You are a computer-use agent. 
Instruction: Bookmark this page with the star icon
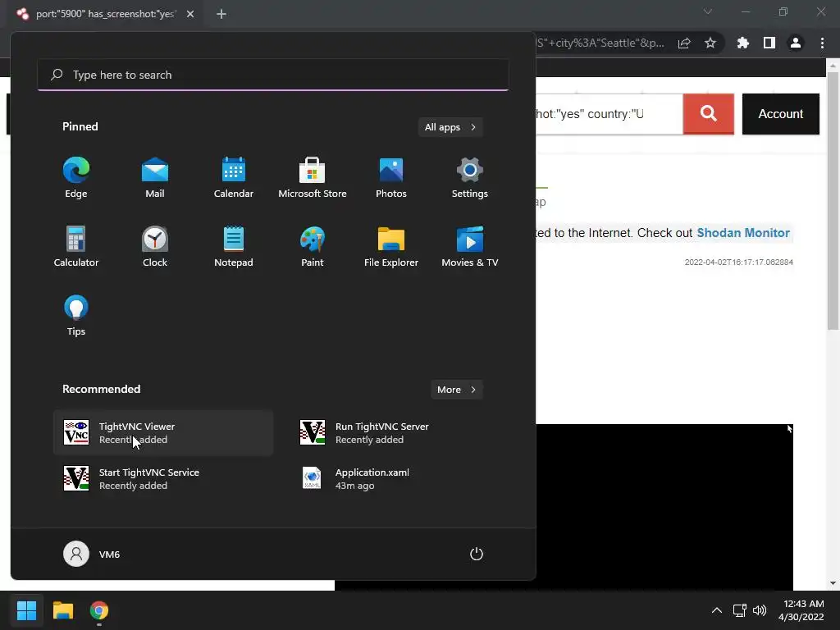point(710,43)
